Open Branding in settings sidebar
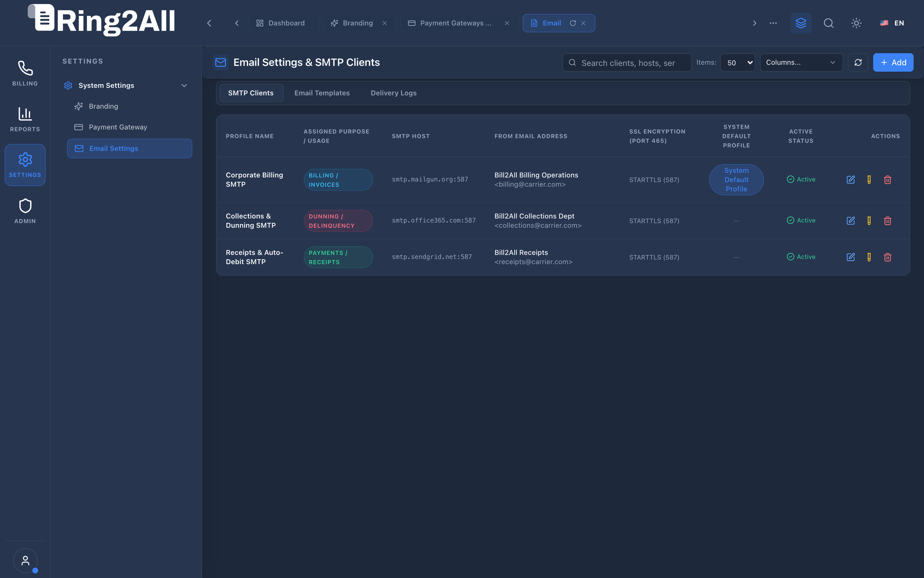 130,106
